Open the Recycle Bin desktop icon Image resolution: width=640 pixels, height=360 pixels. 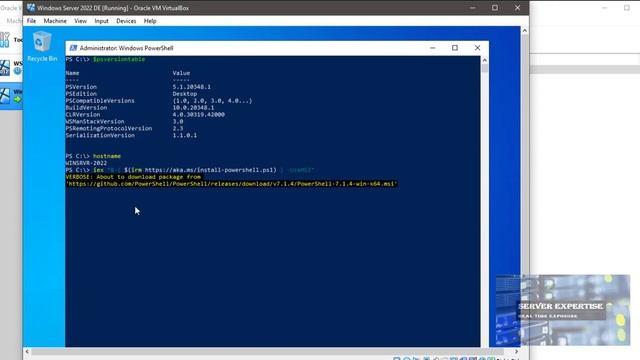(42, 46)
